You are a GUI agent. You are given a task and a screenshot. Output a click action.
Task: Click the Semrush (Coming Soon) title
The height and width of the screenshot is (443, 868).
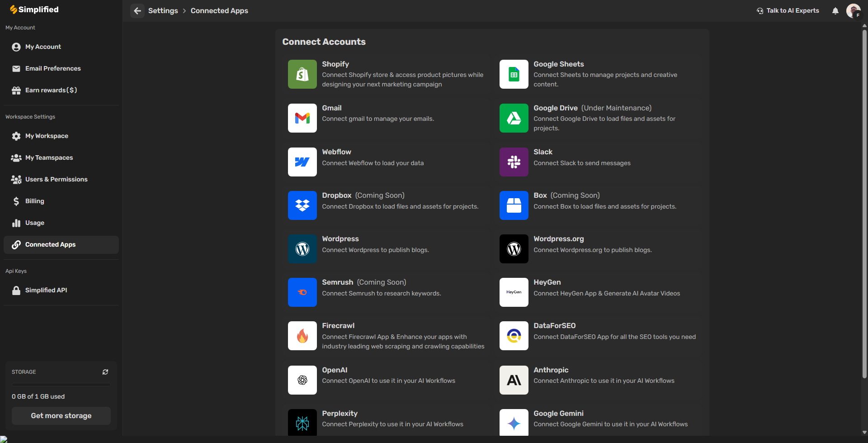point(364,282)
